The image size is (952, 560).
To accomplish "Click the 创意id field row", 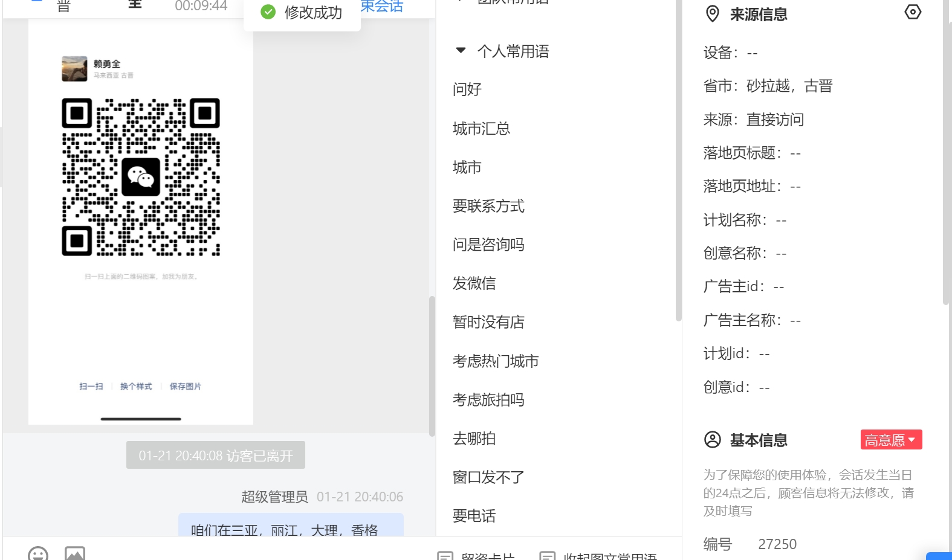I will click(x=736, y=387).
